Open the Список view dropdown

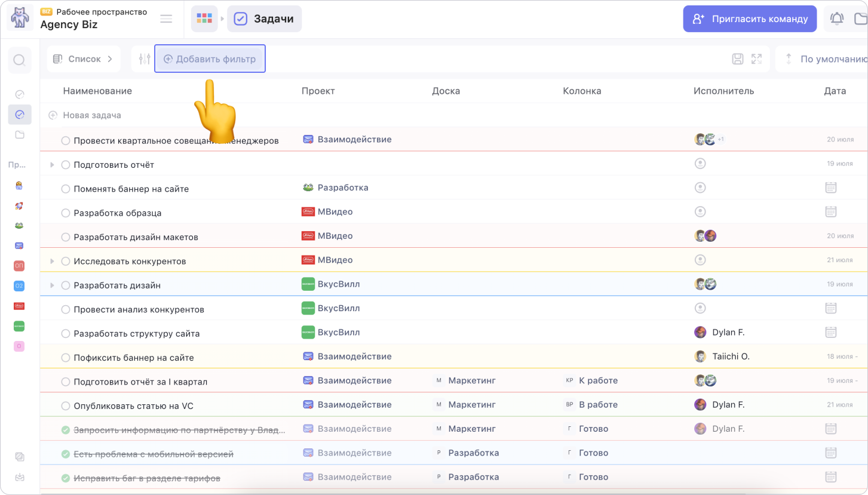click(84, 59)
